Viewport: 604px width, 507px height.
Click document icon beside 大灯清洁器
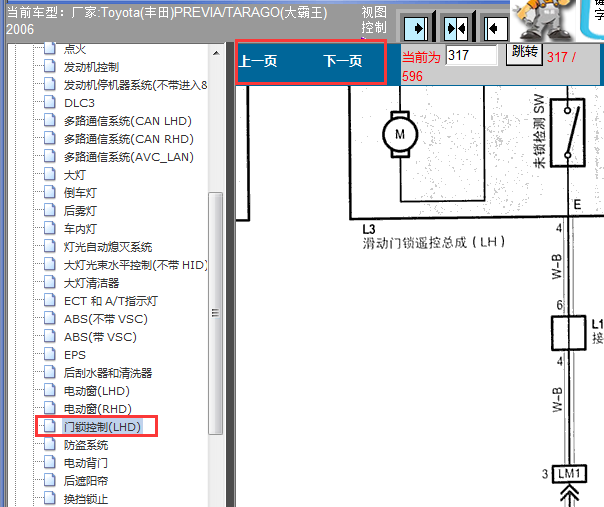[x=50, y=282]
